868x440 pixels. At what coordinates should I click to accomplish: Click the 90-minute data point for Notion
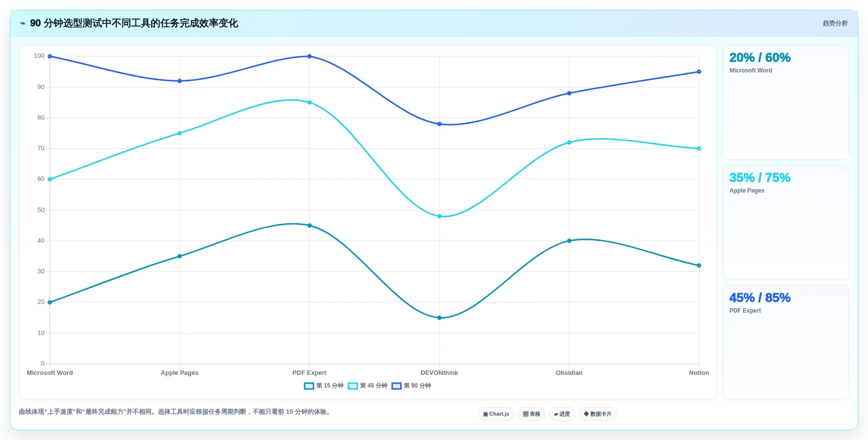point(699,72)
